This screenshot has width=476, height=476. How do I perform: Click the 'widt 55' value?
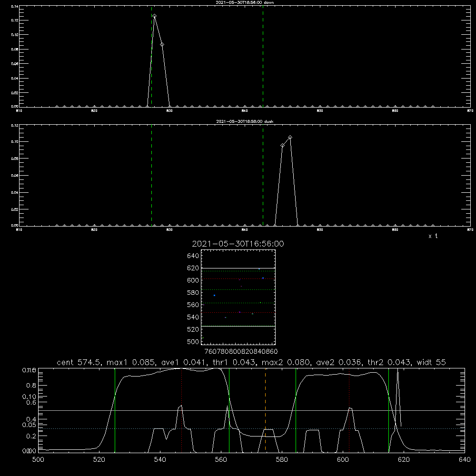pyautogui.click(x=431, y=362)
